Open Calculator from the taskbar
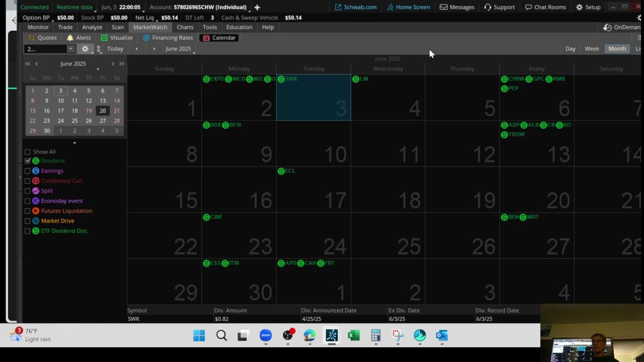The height and width of the screenshot is (362, 644). tap(375, 335)
